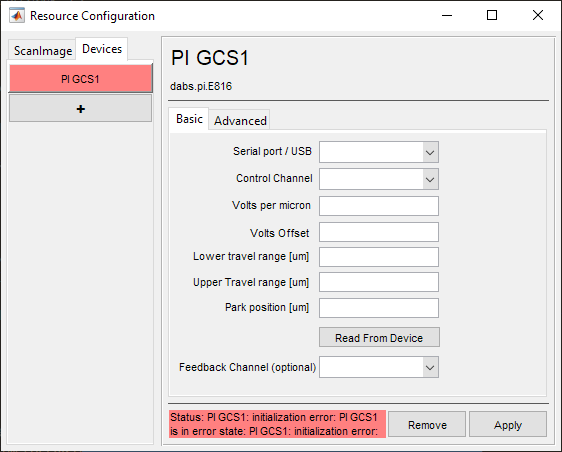Expand the Control Channel dropdown
Viewport: 562px width, 452px height.
tap(430, 179)
